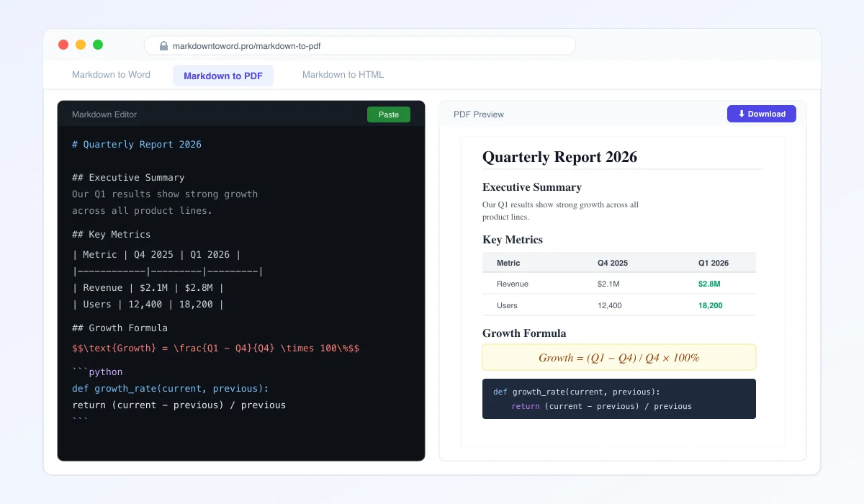Click the yellow Growth formula box
864x504 pixels.
(x=618, y=357)
